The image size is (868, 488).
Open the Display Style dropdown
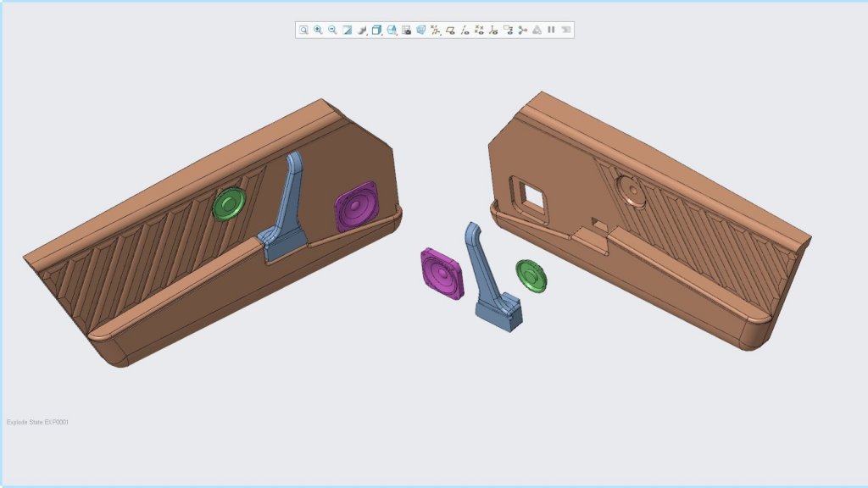[x=363, y=30]
